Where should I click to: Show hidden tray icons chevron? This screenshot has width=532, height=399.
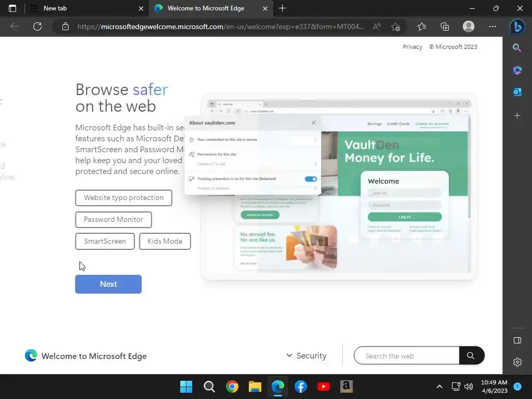(x=439, y=387)
